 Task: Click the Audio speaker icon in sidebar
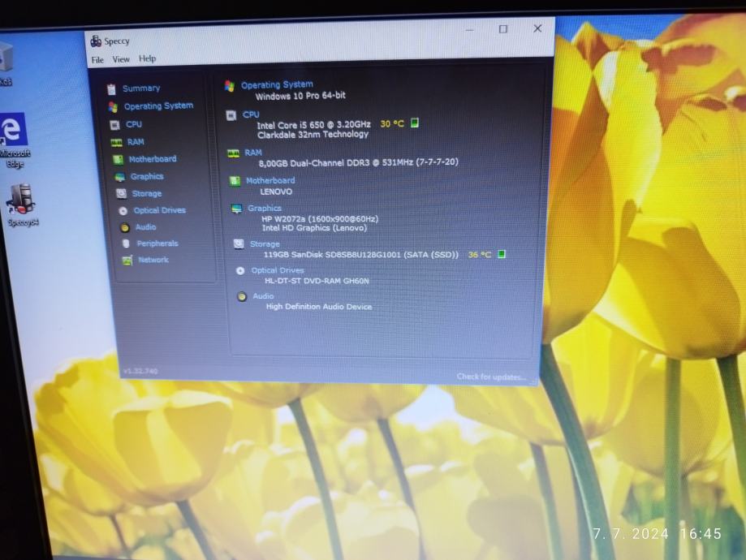point(124,228)
